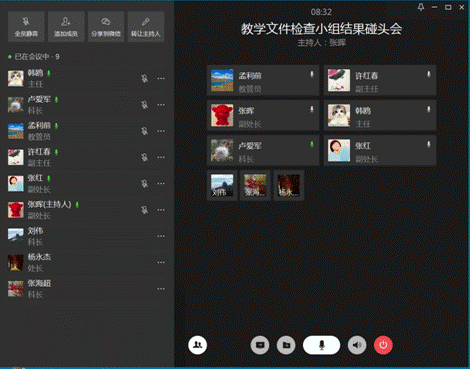This screenshot has width=470, height=369.
Task: Select 刘伟's thumbnail in the meeting area
Action: 222,185
